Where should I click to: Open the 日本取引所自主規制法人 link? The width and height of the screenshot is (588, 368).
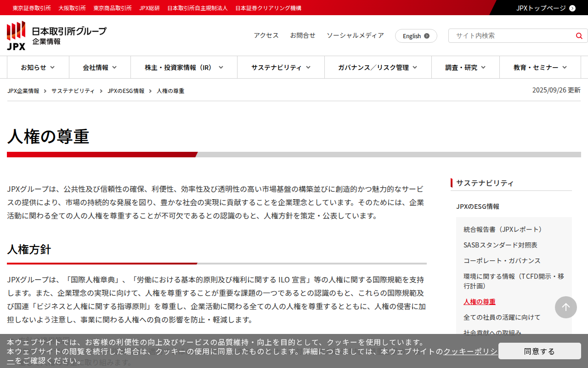click(x=198, y=8)
